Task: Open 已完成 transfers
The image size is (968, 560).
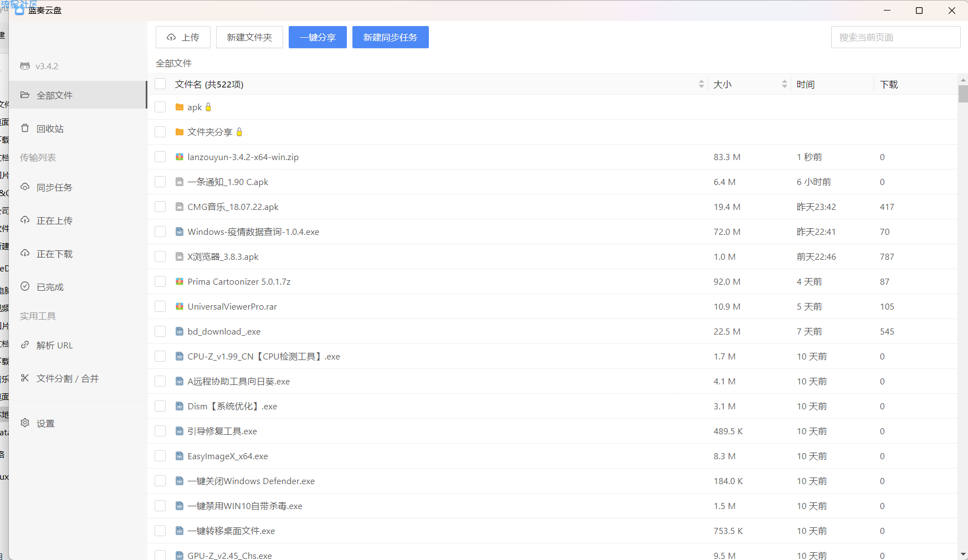Action: click(78, 286)
